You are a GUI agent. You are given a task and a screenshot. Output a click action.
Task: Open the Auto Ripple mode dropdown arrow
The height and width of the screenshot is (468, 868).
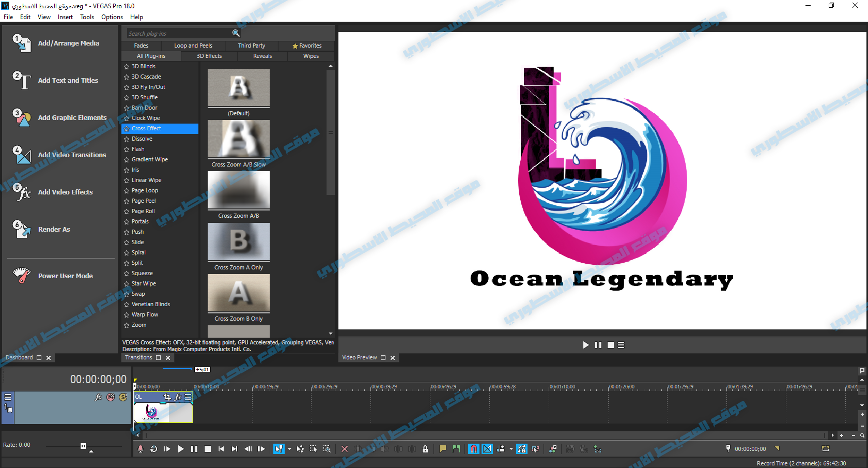coord(511,449)
